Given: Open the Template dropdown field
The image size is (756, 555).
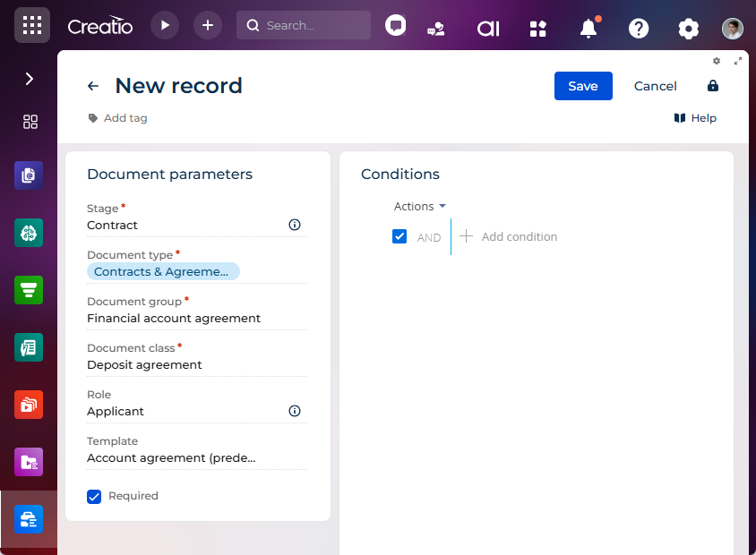Looking at the screenshot, I should (197, 457).
